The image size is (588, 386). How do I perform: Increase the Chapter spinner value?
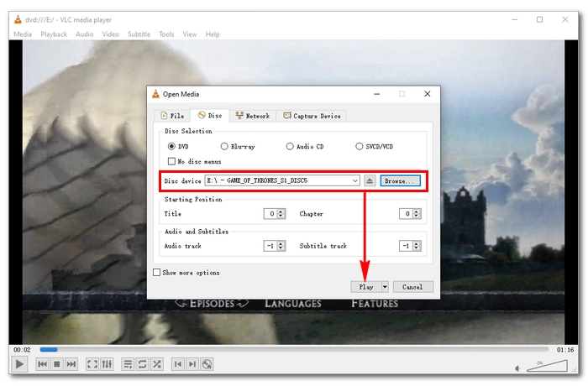(417, 211)
